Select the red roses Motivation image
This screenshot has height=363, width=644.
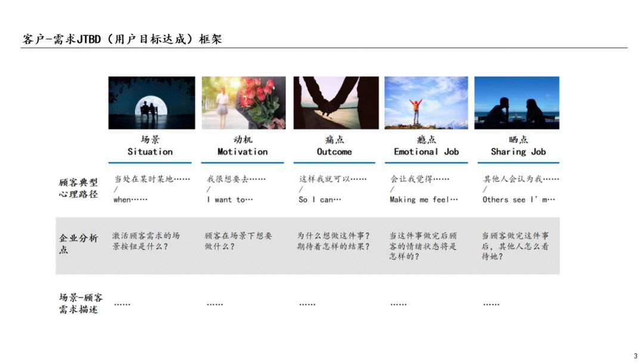click(x=243, y=103)
